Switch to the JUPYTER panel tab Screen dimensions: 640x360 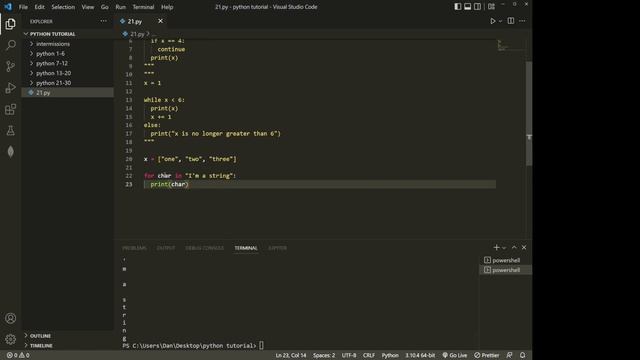coord(278,248)
